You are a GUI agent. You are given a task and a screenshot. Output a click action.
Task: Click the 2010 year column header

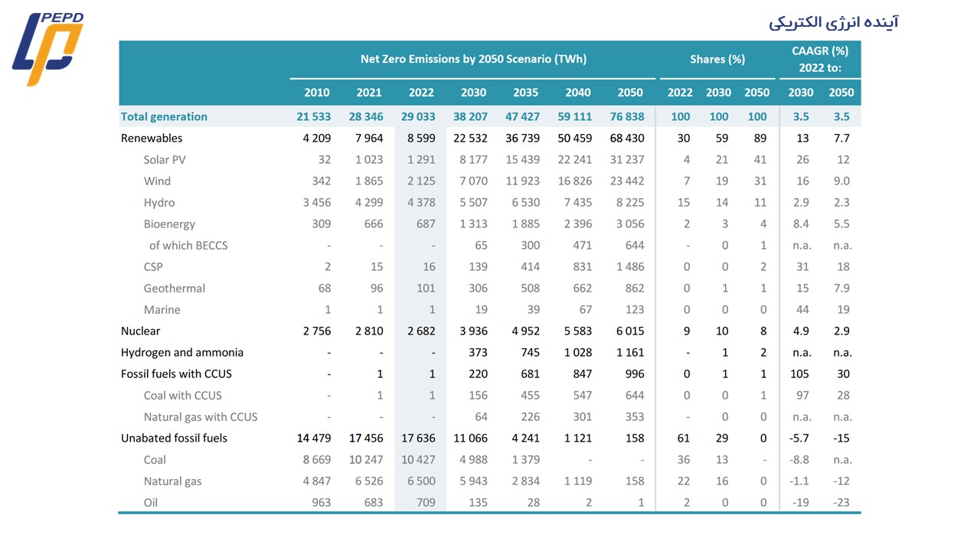[317, 92]
